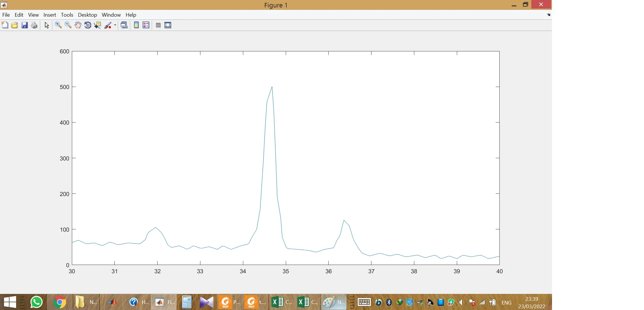Screen dimensions: 644x310
Task: Open the Tools menu
Action: click(x=67, y=15)
